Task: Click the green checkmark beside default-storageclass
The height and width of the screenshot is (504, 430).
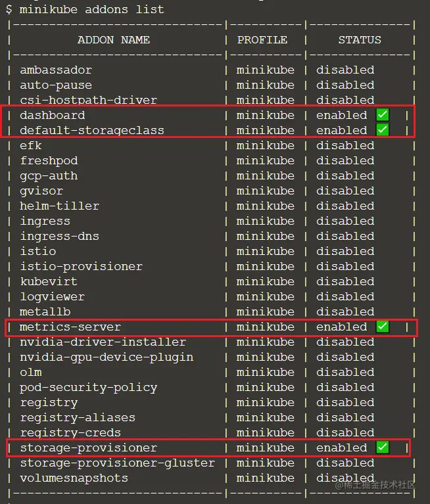Action: pyautogui.click(x=383, y=130)
